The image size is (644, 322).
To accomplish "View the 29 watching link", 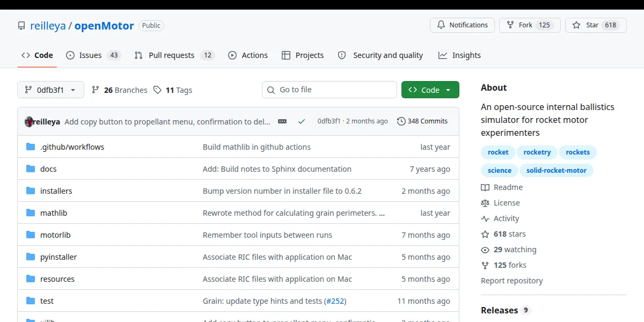I will pyautogui.click(x=509, y=250).
